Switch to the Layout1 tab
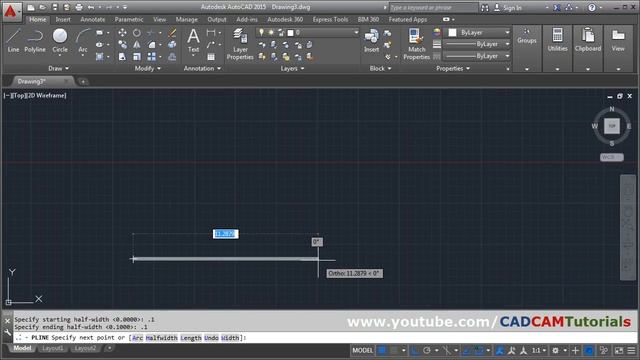 point(53,348)
